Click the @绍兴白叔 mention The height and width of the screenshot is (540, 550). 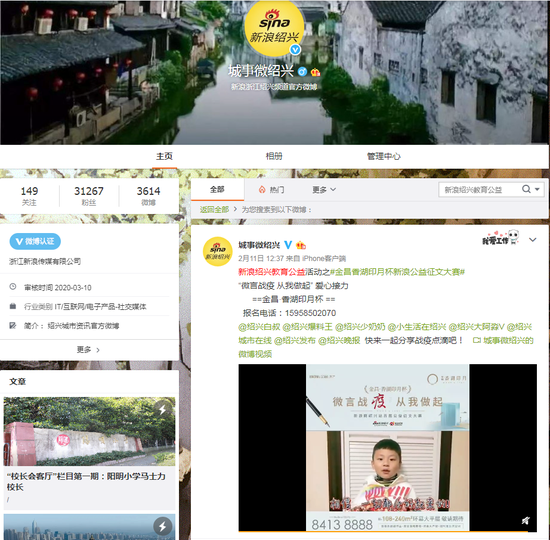click(x=259, y=327)
